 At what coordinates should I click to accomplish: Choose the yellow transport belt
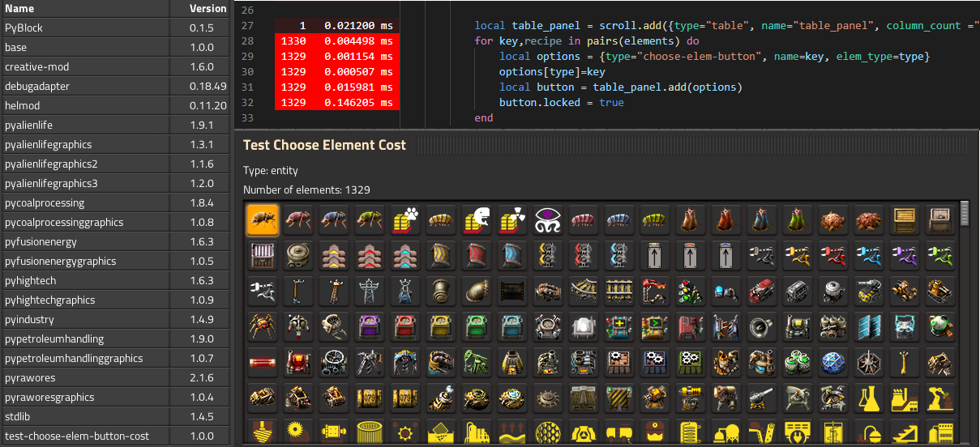click(333, 254)
